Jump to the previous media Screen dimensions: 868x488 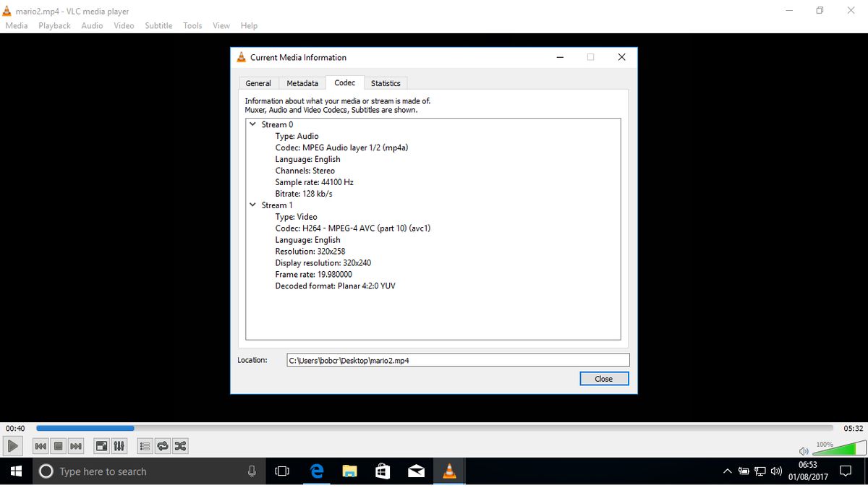coord(41,446)
